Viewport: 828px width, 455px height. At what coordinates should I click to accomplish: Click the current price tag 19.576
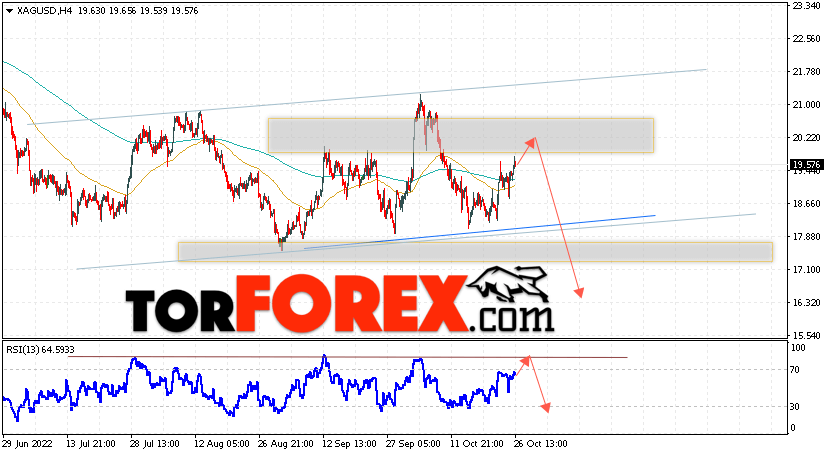coord(806,165)
